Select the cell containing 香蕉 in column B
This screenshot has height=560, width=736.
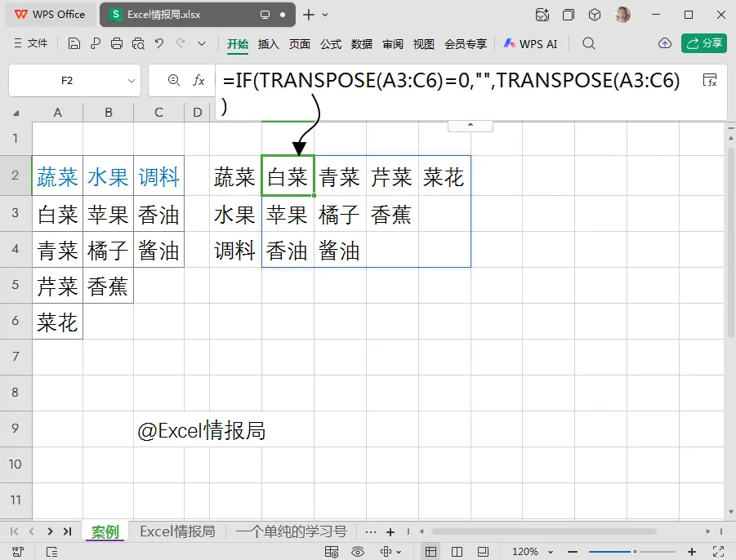point(108,286)
